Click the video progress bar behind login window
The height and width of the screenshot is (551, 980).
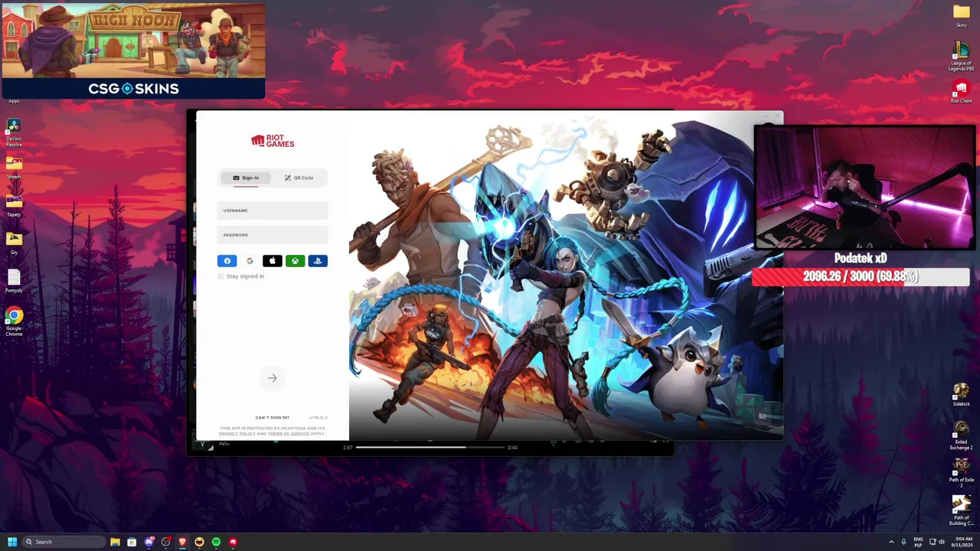coord(430,447)
